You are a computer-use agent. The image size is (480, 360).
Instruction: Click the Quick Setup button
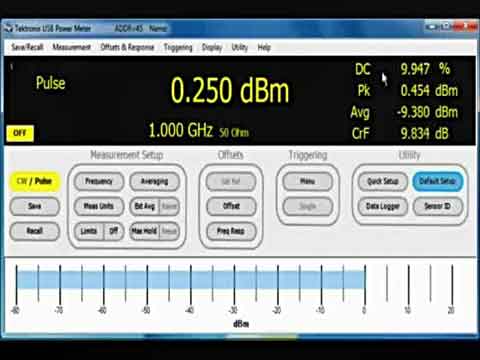click(383, 181)
